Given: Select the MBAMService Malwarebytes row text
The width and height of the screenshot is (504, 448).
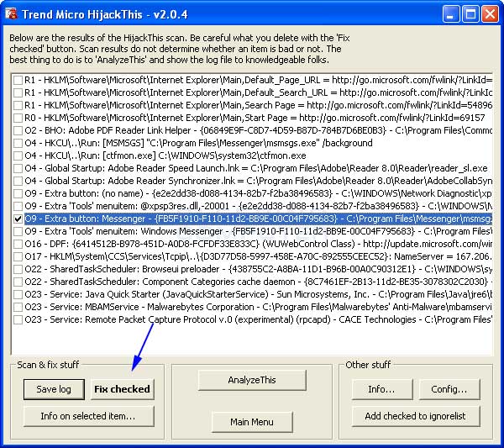Looking at the screenshot, I should click(259, 307).
